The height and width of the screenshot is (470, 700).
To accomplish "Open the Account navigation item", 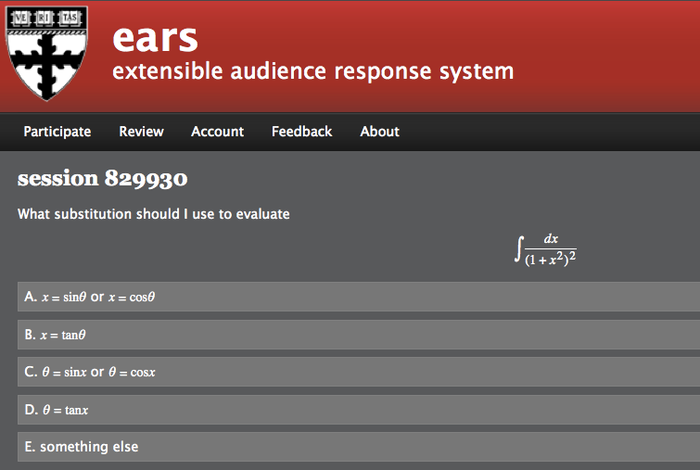I will coord(217,131).
